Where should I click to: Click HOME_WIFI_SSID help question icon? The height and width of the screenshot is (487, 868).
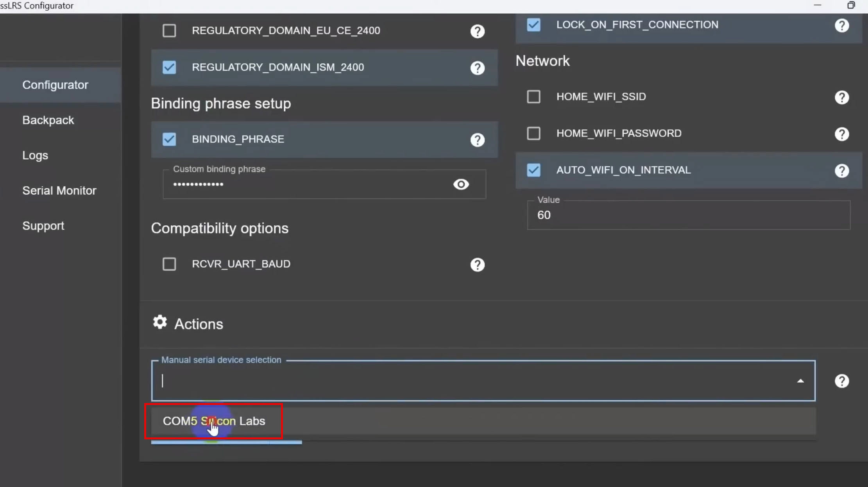tap(841, 97)
